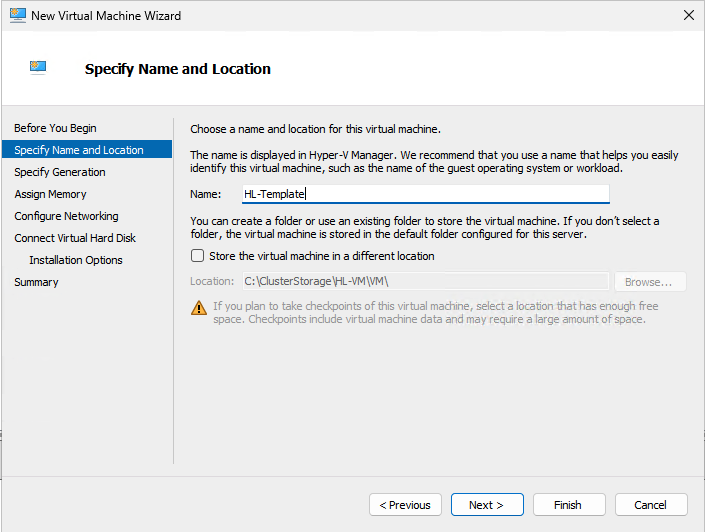The image size is (705, 532).
Task: Enable storing the VM in a different location
Action: 197,256
